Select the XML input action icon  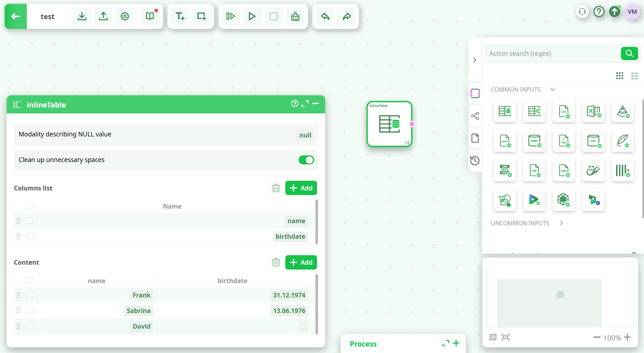coord(564,170)
